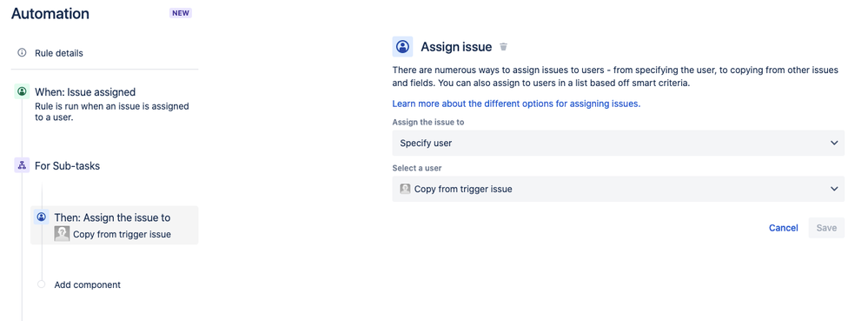The height and width of the screenshot is (321, 868).
Task: Open Learn more about assigning issues link
Action: point(516,104)
